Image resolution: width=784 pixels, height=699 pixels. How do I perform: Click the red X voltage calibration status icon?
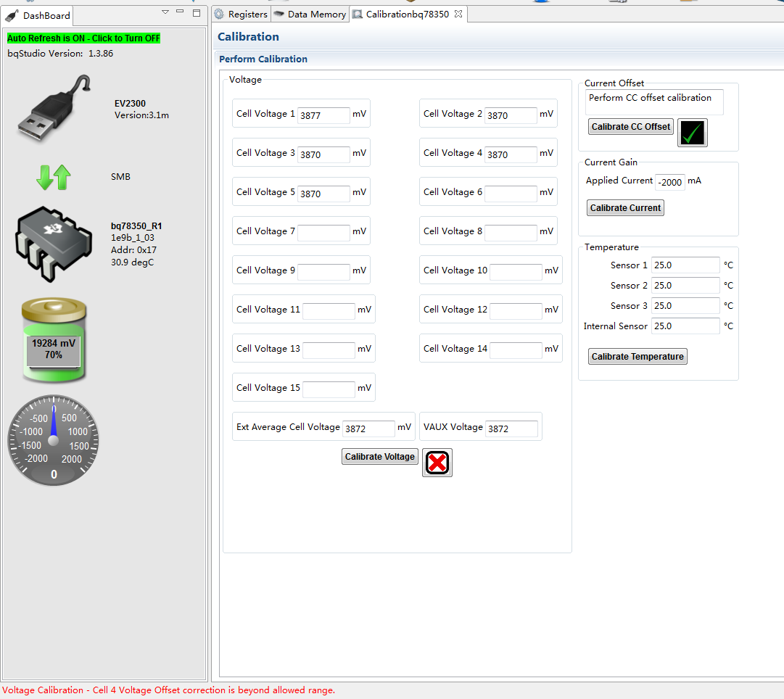(437, 463)
